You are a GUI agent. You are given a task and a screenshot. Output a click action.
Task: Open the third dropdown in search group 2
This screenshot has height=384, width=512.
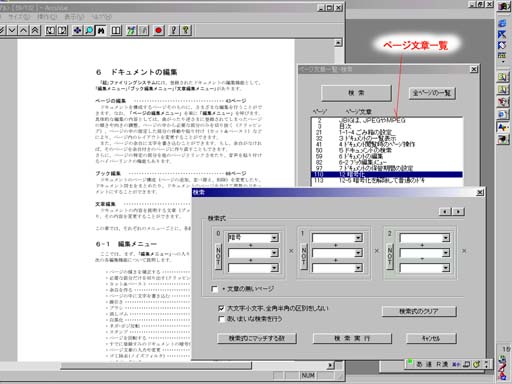(x=446, y=268)
